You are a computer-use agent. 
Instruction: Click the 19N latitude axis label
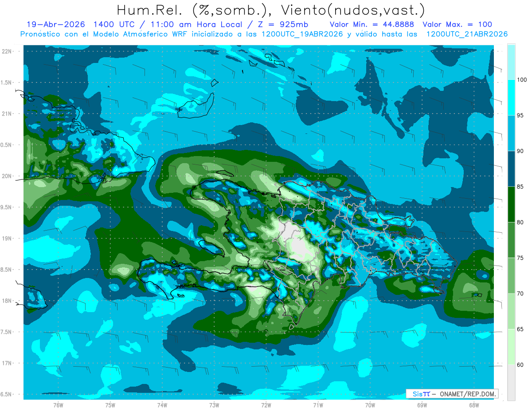(x=7, y=238)
